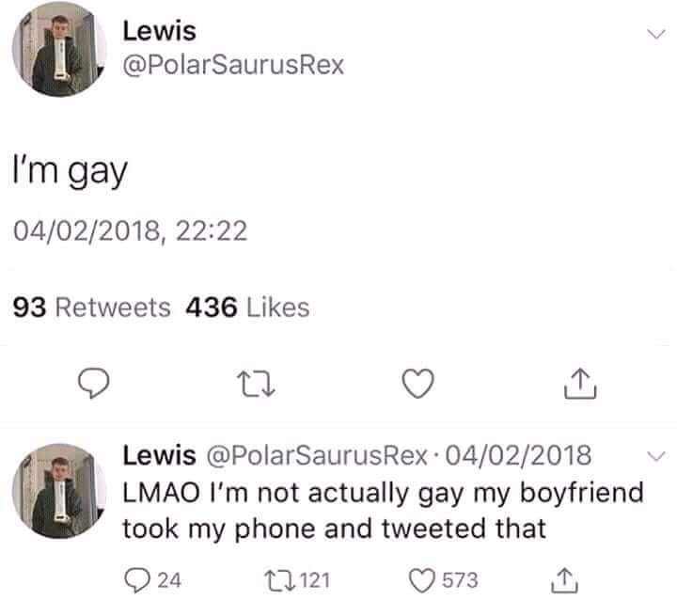
Task: Reply to the main "I'm gay" tweet
Action: [x=93, y=383]
